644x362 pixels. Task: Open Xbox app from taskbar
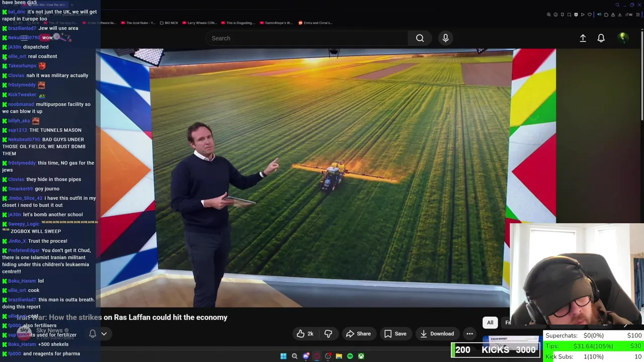361,356
